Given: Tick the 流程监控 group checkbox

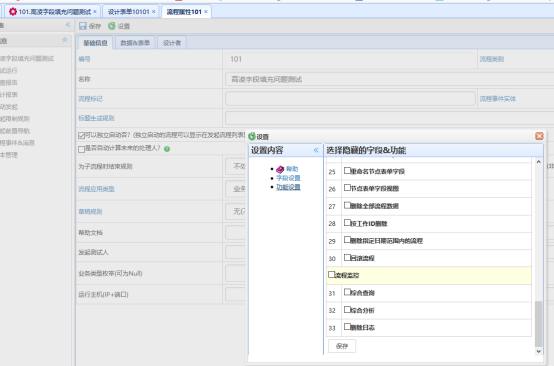Looking at the screenshot, I should pos(331,274).
